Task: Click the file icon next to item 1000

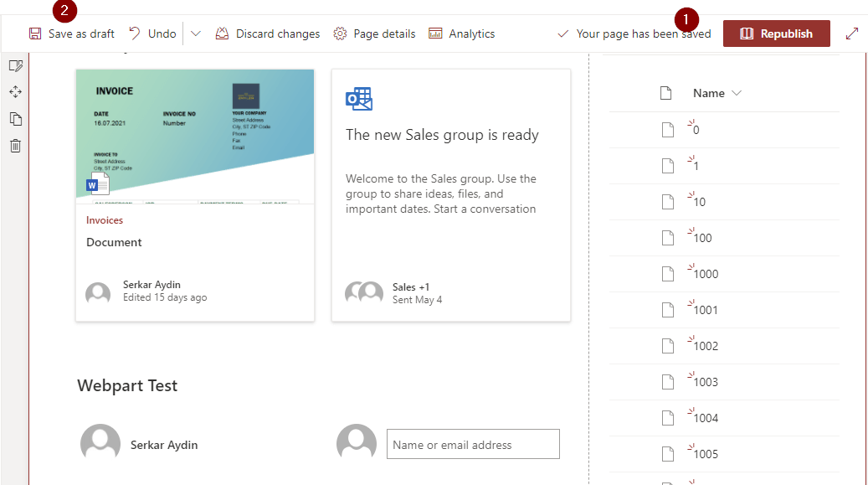Action: pos(667,274)
